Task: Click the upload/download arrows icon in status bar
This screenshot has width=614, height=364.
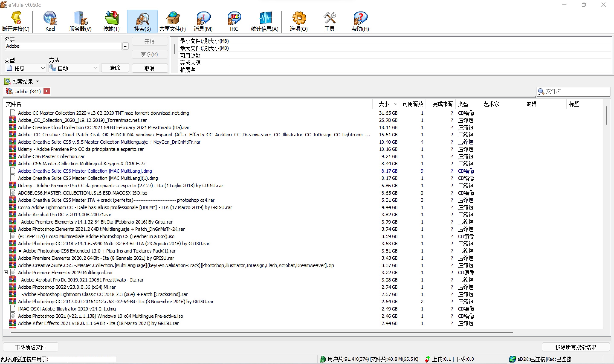Action: click(427, 359)
